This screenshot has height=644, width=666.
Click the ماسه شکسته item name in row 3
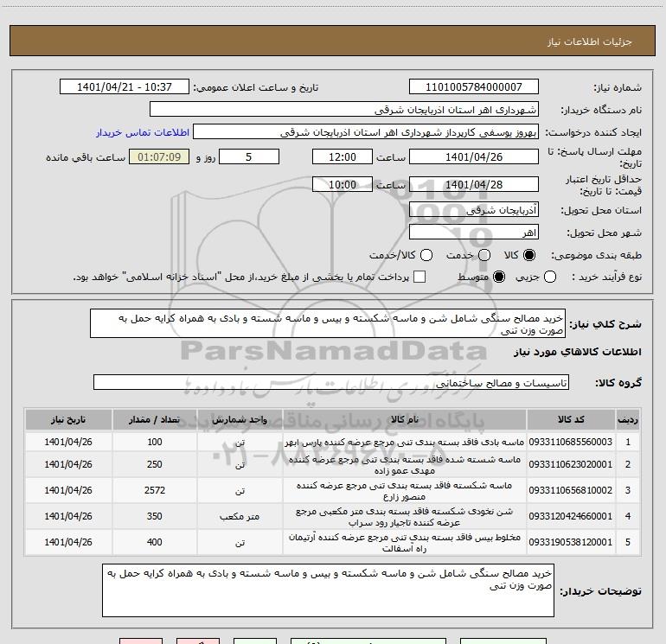[x=405, y=491]
